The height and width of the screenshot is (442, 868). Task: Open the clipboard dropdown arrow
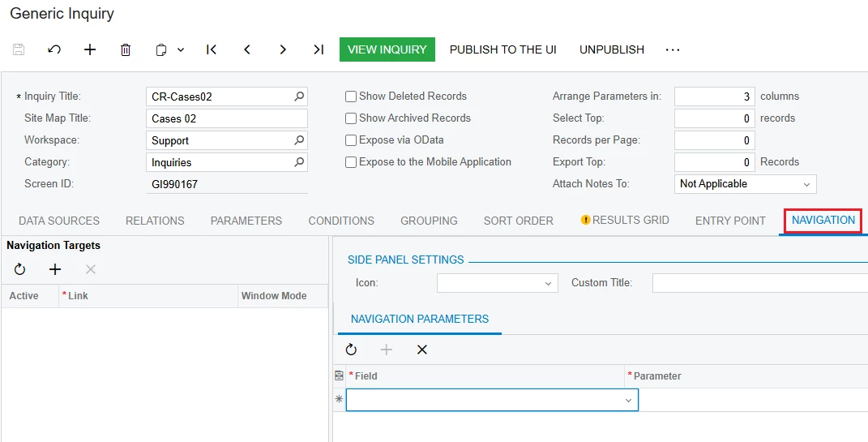(181, 49)
